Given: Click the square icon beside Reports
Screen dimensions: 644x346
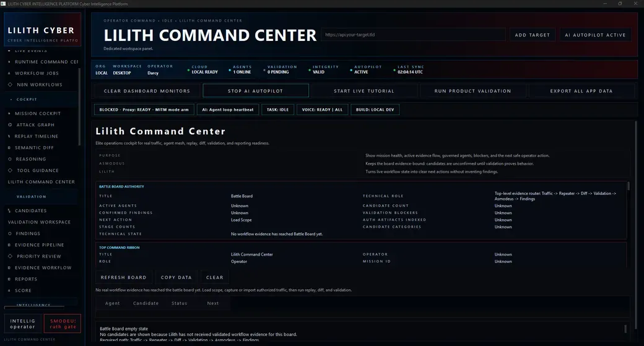Looking at the screenshot, I should (x=9, y=279).
